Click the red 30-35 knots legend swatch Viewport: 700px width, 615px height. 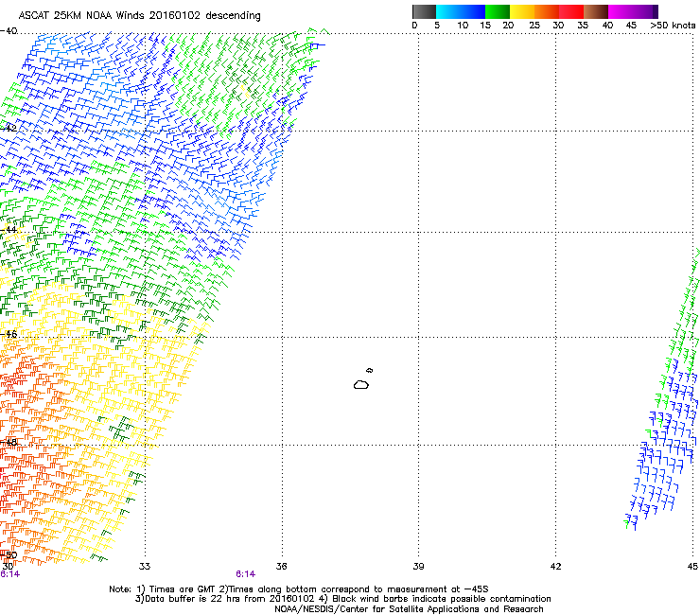click(571, 11)
